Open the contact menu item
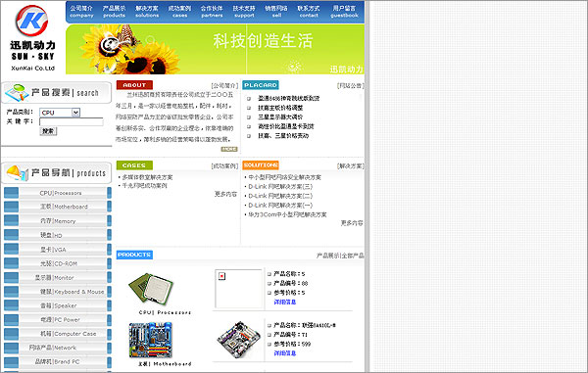Image resolution: width=588 pixels, height=373 pixels. coord(309,12)
